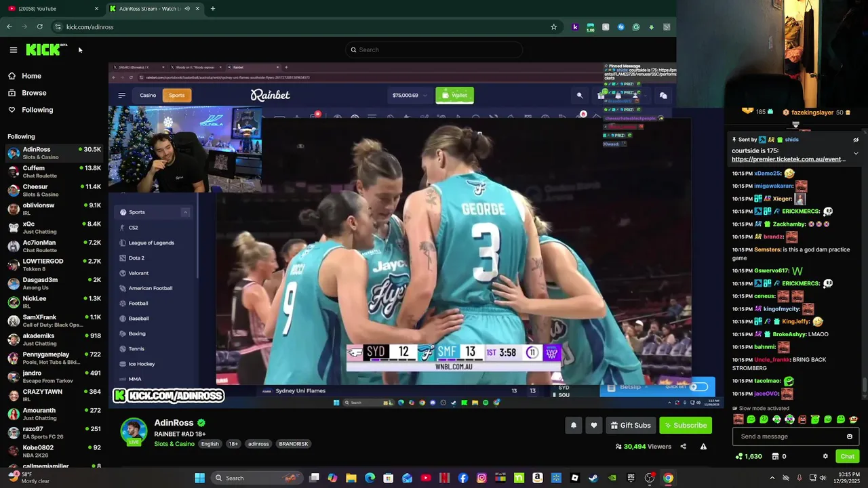
Task: Open YouTube from the taskbar
Action: 426,478
